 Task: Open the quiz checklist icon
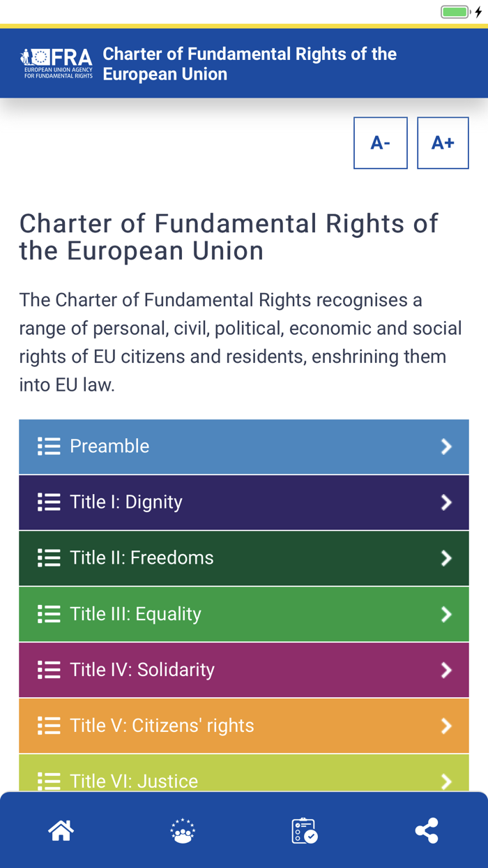[305, 830]
